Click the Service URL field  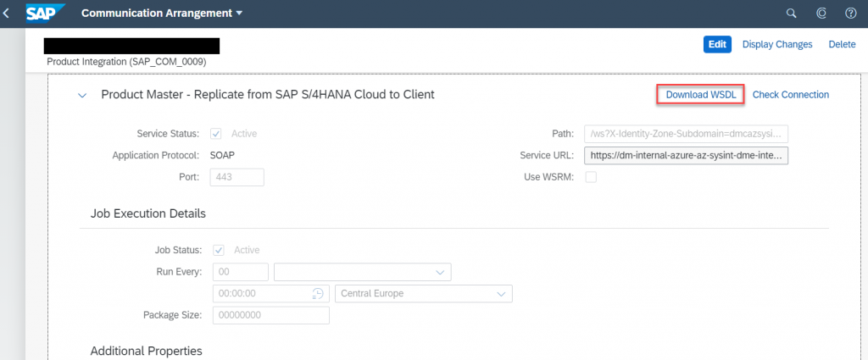pyautogui.click(x=686, y=156)
